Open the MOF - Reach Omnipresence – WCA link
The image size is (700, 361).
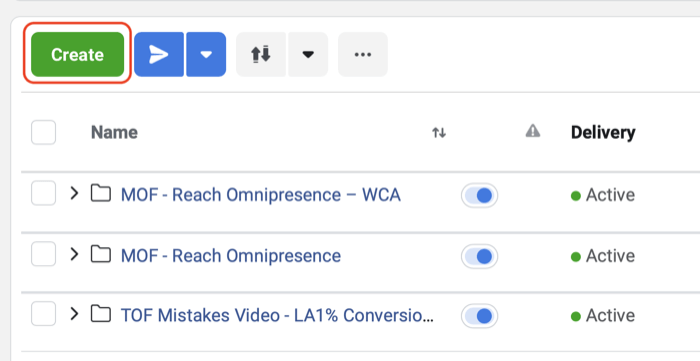click(261, 195)
